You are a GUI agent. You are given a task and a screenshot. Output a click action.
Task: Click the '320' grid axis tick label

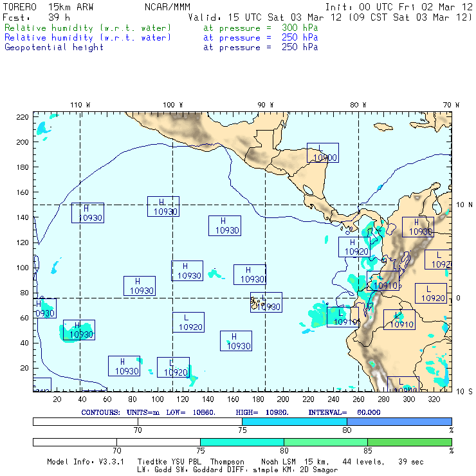pyautogui.click(x=434, y=399)
